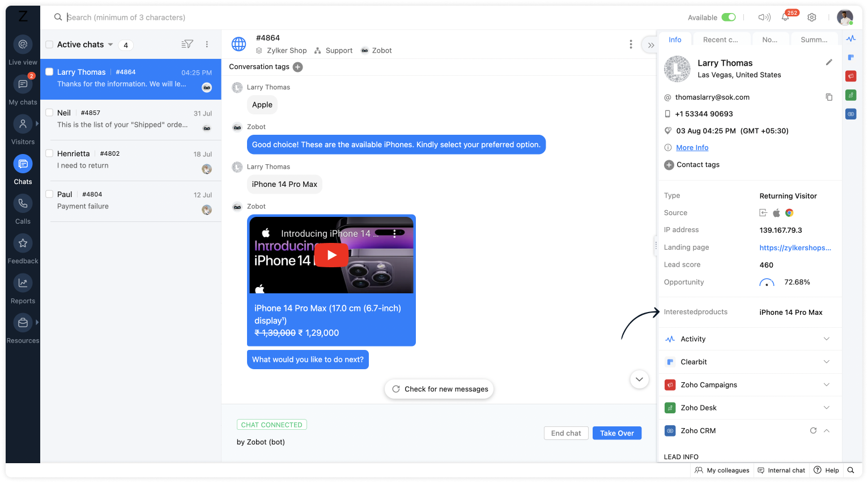Image resolution: width=868 pixels, height=483 pixels.
Task: Switch to the Info tab
Action: tap(675, 40)
